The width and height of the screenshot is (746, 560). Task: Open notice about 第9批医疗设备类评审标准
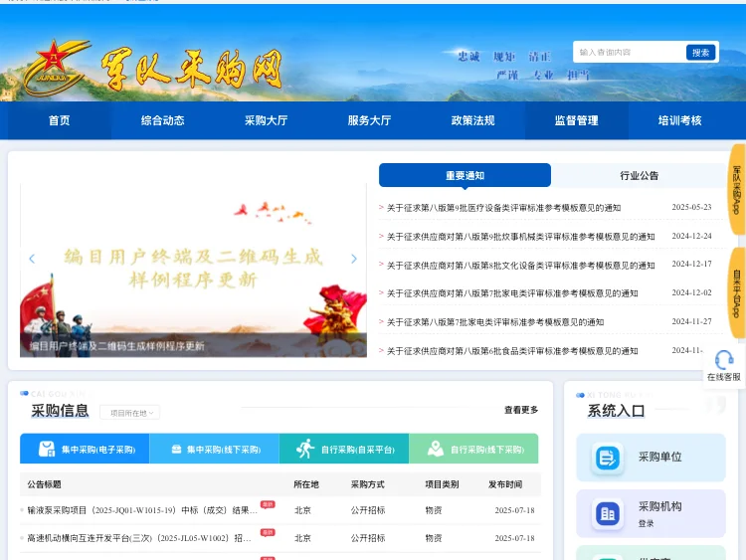[x=504, y=208]
